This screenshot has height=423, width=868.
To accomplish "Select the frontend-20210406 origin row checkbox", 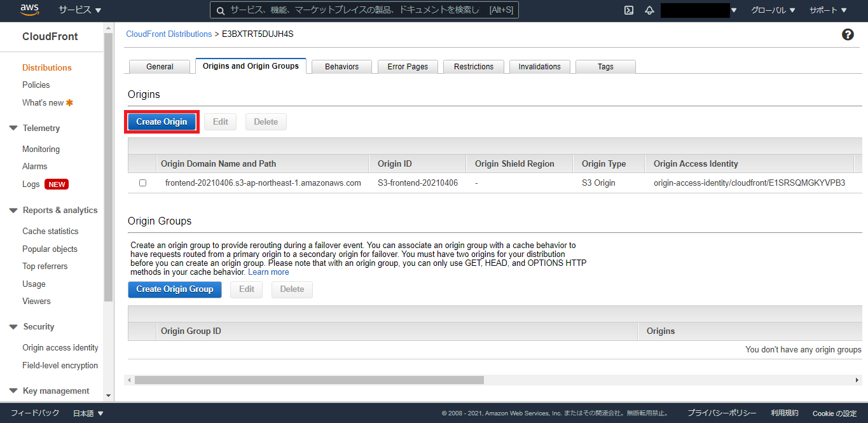I will tap(142, 183).
